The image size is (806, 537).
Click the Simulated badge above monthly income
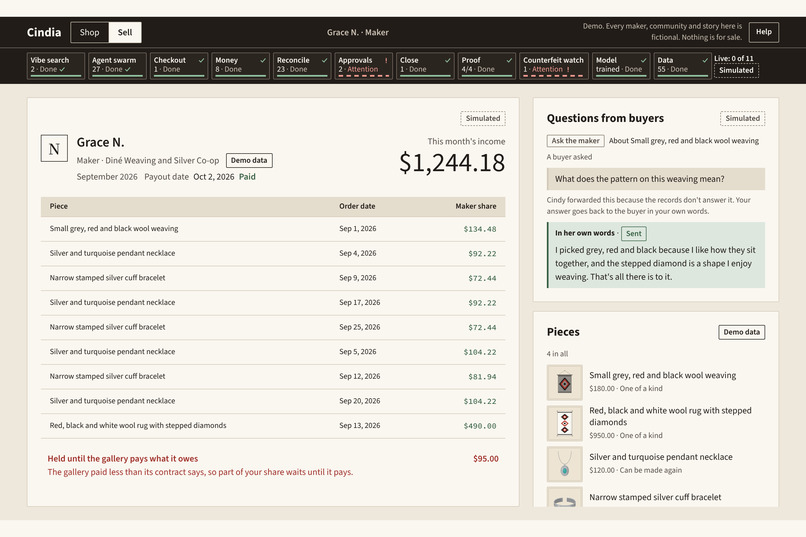point(483,118)
